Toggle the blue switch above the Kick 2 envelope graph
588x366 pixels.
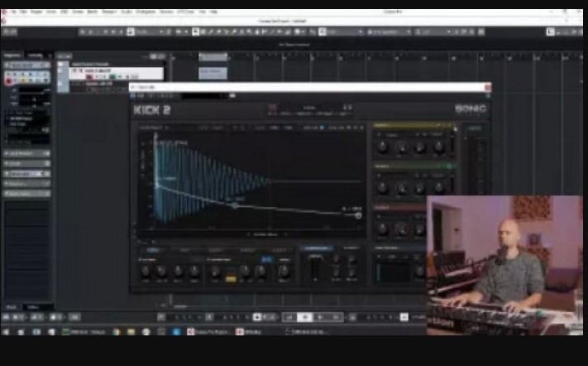point(322,128)
